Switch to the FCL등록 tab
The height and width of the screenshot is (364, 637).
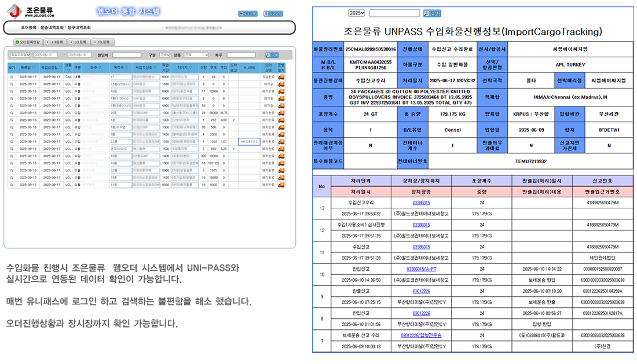click(x=101, y=42)
